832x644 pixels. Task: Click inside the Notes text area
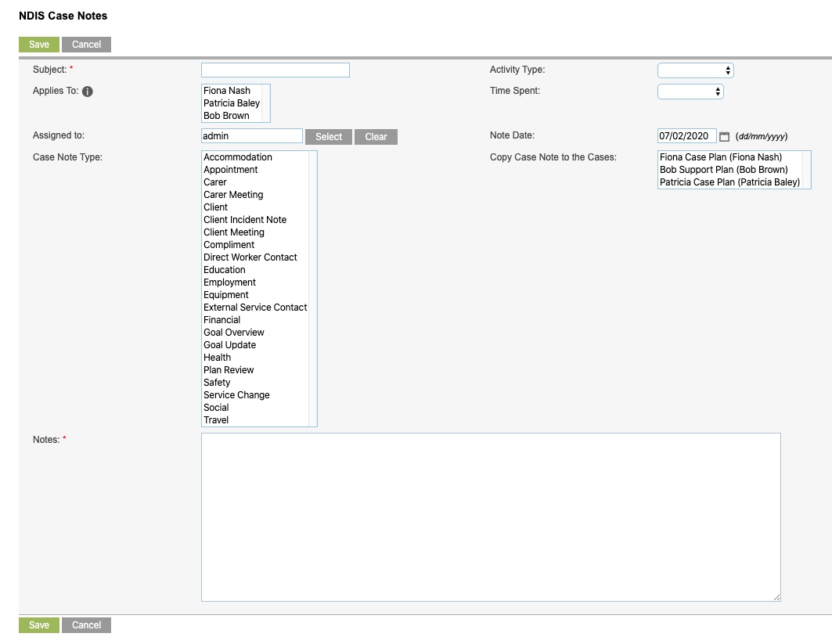click(x=491, y=516)
